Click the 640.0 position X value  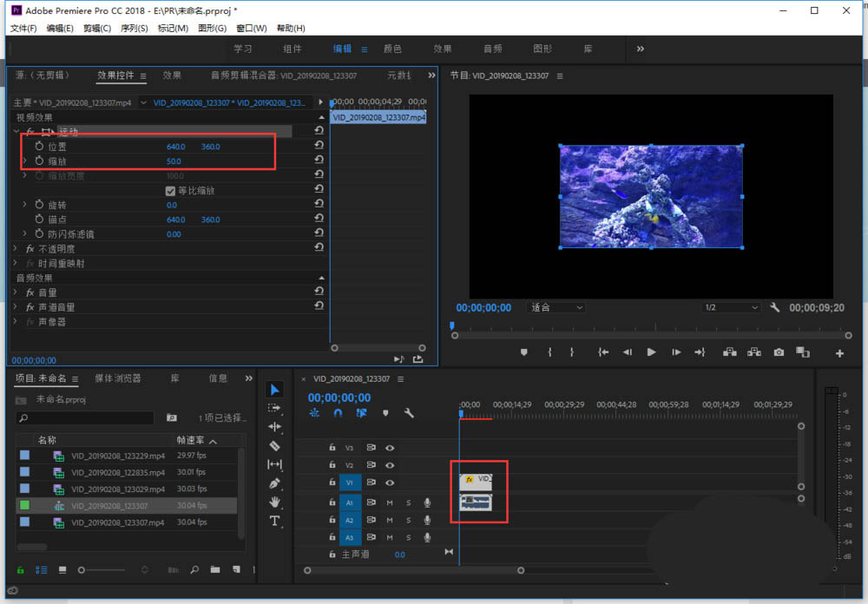(176, 147)
